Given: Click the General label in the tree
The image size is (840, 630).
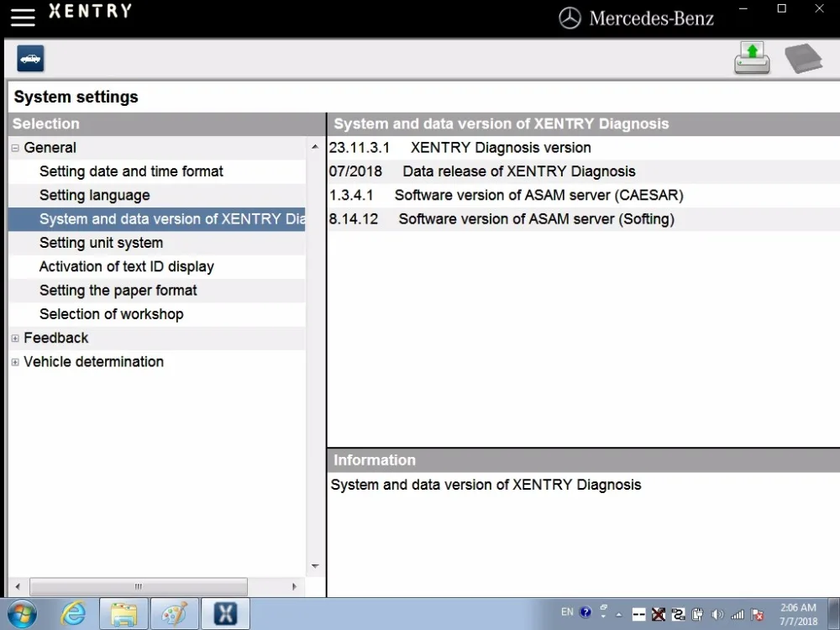Looking at the screenshot, I should pos(50,148).
